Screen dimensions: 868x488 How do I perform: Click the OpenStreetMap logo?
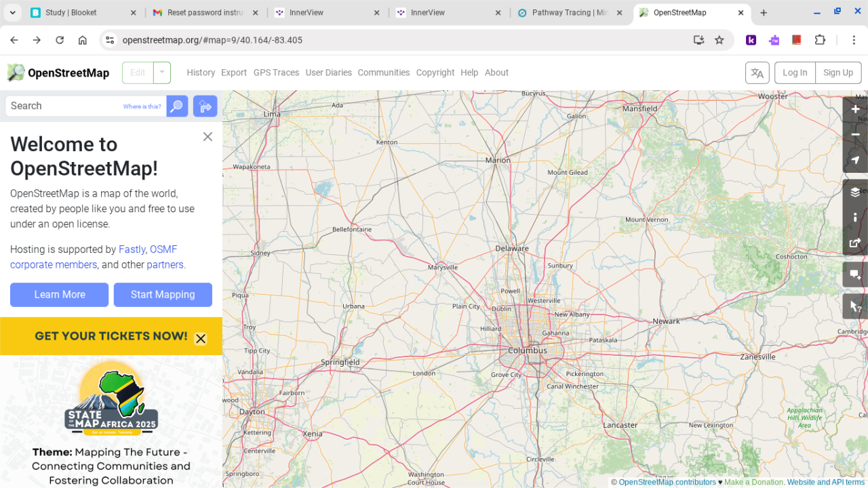click(x=58, y=73)
